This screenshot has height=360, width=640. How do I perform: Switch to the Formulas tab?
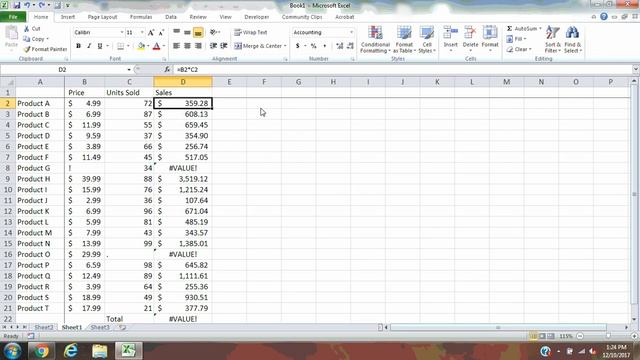click(141, 17)
